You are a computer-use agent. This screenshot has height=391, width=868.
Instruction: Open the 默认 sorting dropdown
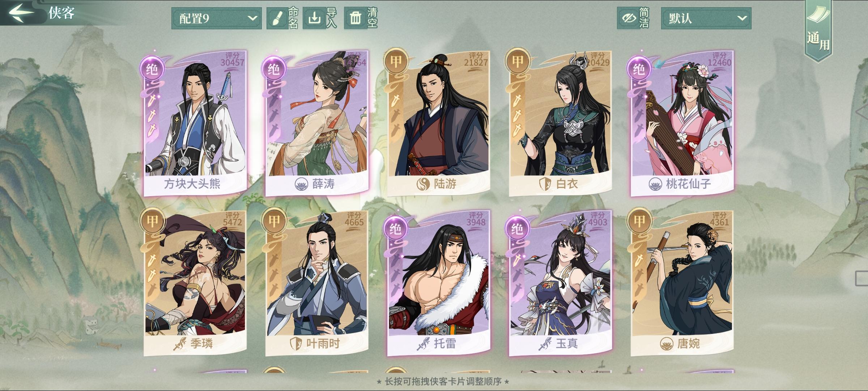[706, 18]
